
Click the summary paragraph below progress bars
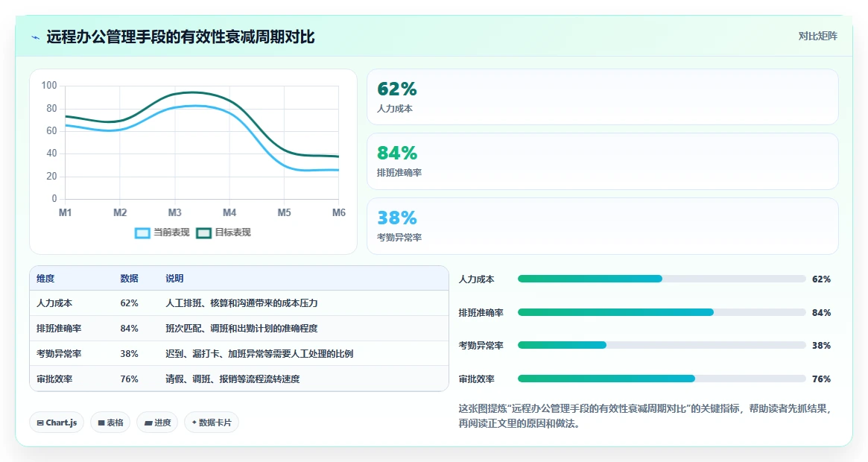645,416
